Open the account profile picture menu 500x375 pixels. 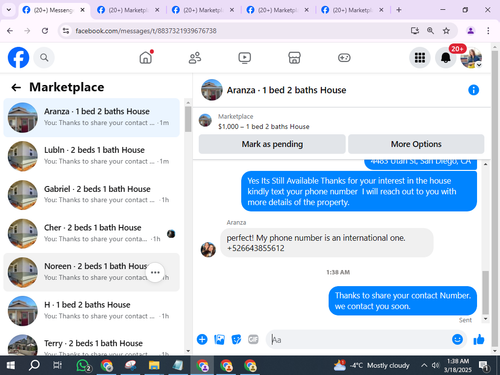pos(471,58)
